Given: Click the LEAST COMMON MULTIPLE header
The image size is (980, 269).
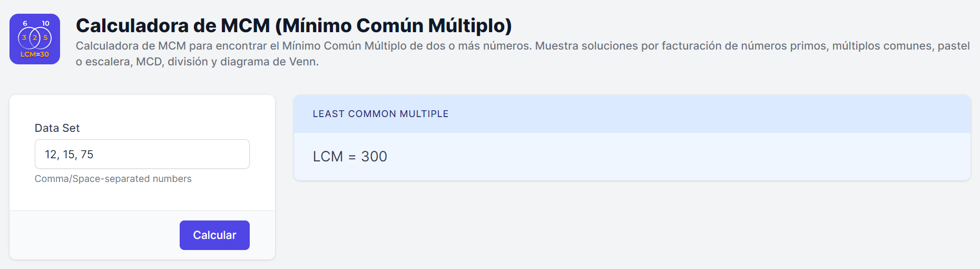Looking at the screenshot, I should coord(380,114).
